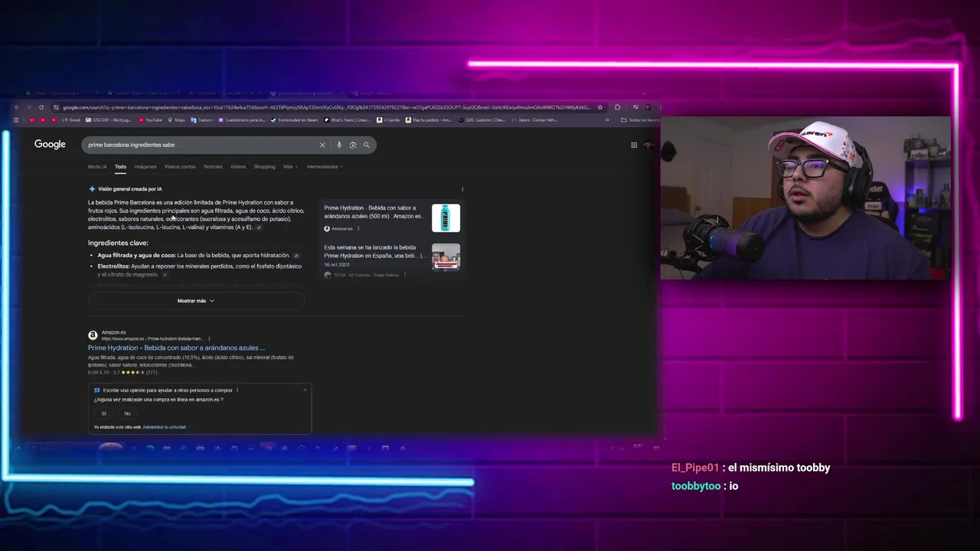Image resolution: width=980 pixels, height=551 pixels.
Task: Open the TikTok source card options dots
Action: (405, 275)
